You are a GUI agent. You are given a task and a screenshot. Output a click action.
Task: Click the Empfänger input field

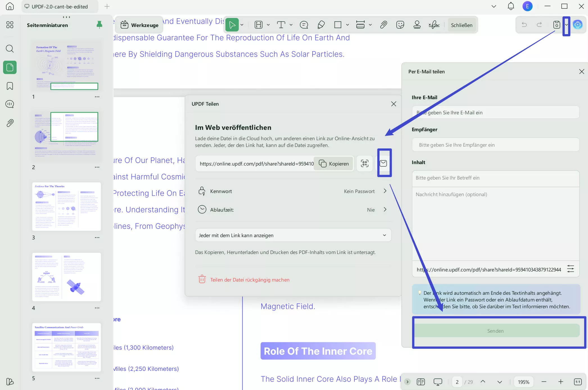[x=496, y=145]
